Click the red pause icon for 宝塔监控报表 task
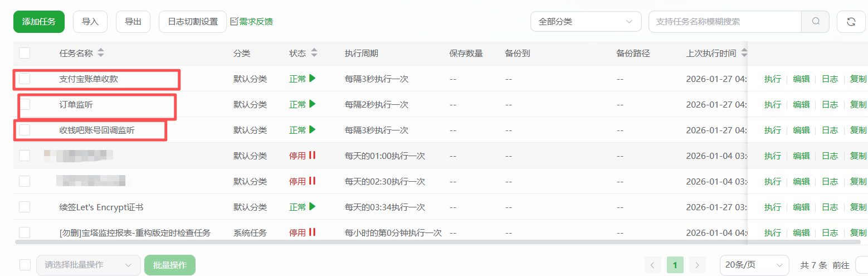Screen dimensions: 868x276 point(313,233)
